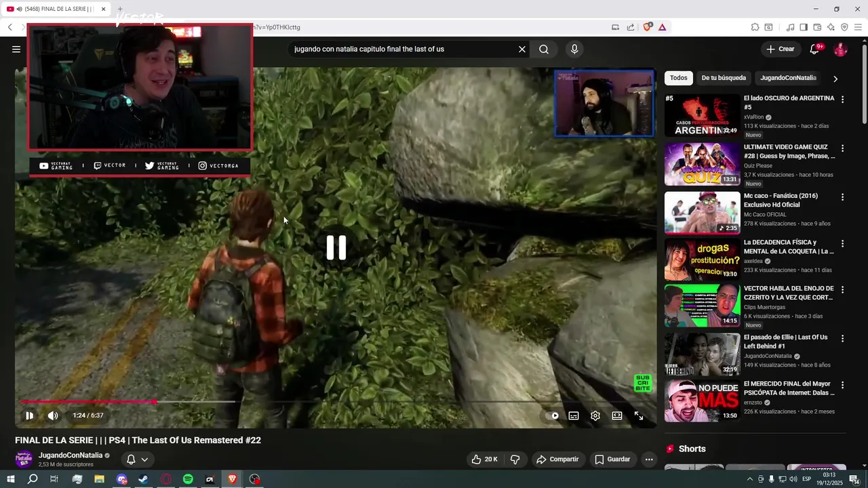Open YouTube hamburger guide menu
The width and height of the screenshot is (868, 488).
(16, 49)
